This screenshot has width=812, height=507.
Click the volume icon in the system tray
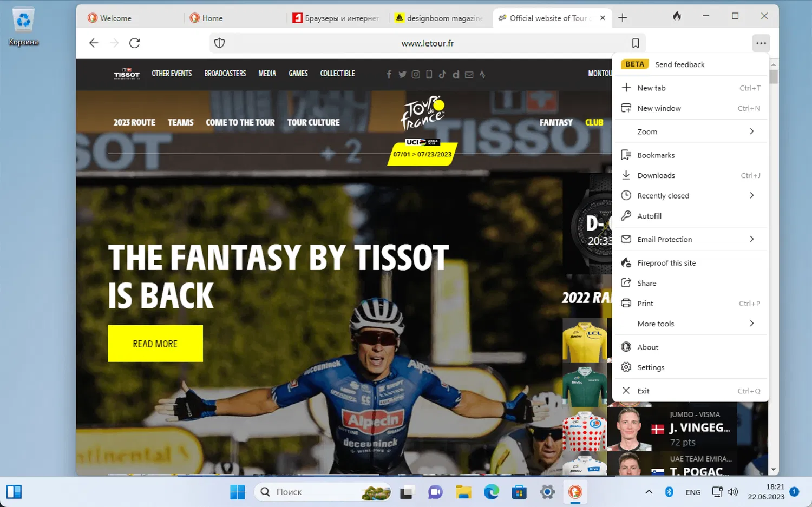pos(733,492)
